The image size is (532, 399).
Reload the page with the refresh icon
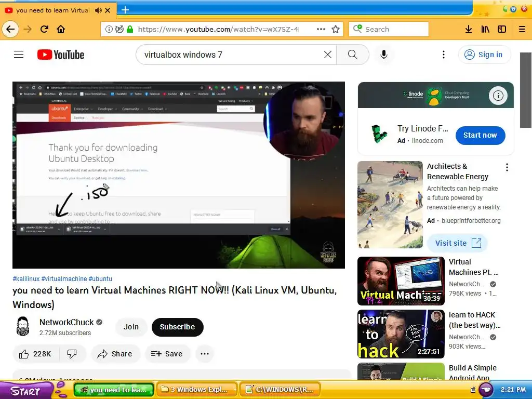tap(45, 29)
